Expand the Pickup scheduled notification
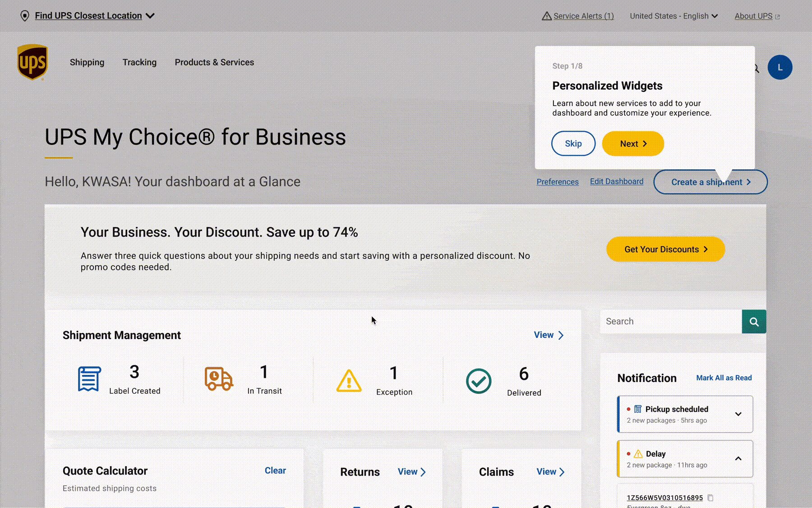Image resolution: width=812 pixels, height=508 pixels. click(x=738, y=414)
